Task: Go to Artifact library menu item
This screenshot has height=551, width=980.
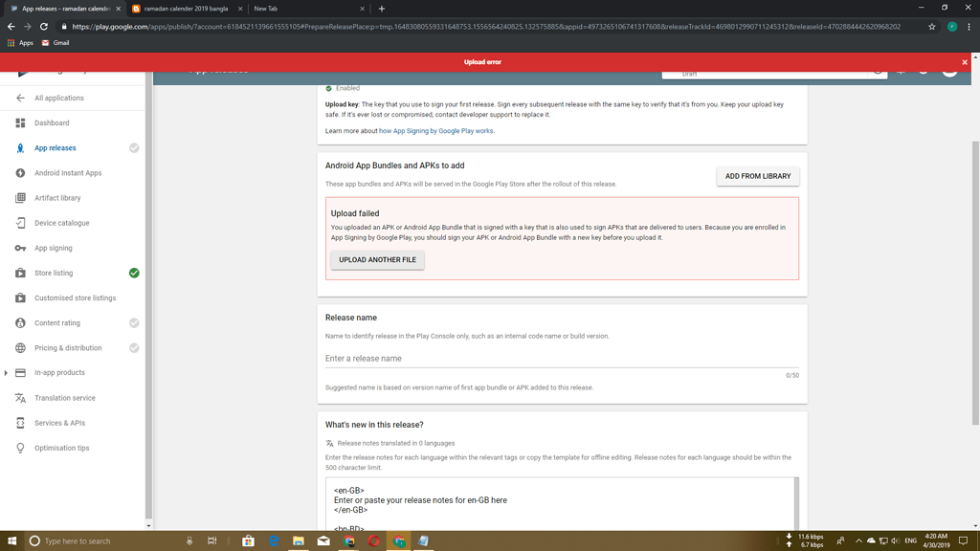Action: coord(57,198)
